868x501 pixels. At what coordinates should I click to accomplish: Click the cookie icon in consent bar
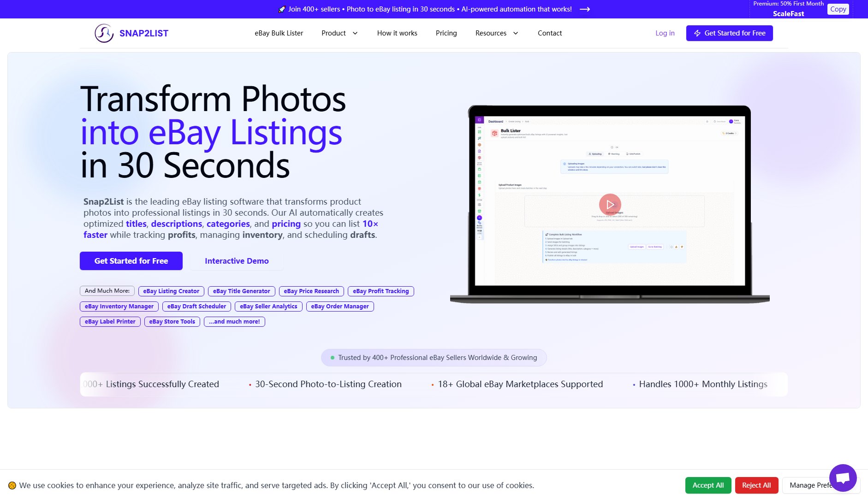(x=12, y=485)
